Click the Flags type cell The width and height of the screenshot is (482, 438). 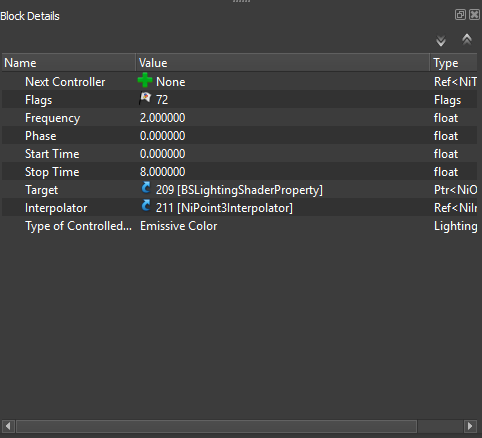pyautogui.click(x=448, y=100)
